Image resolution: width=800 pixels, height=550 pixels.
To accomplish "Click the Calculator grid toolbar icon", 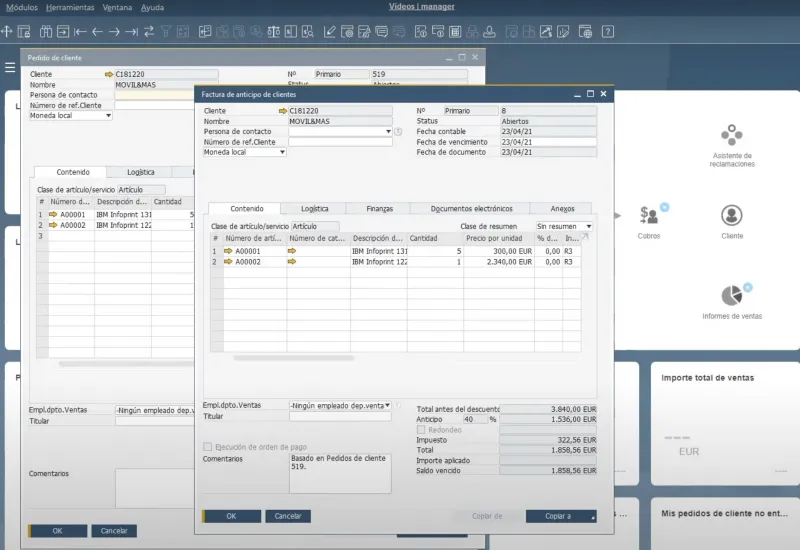I will point(455,32).
